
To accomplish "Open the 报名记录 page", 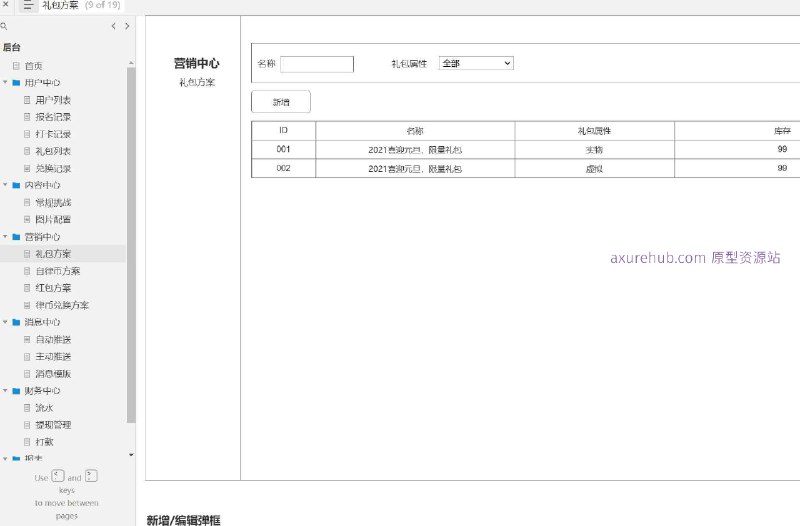I will [x=53, y=117].
